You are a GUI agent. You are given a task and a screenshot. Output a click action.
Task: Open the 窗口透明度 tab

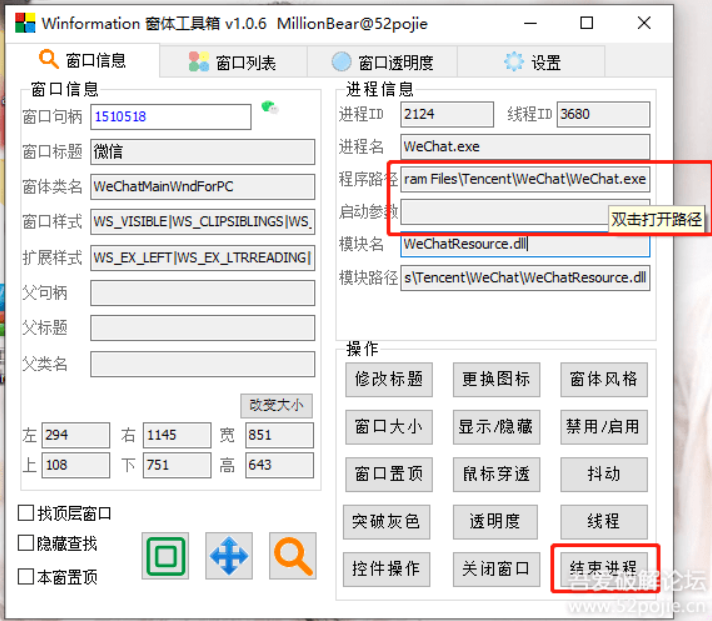click(382, 62)
